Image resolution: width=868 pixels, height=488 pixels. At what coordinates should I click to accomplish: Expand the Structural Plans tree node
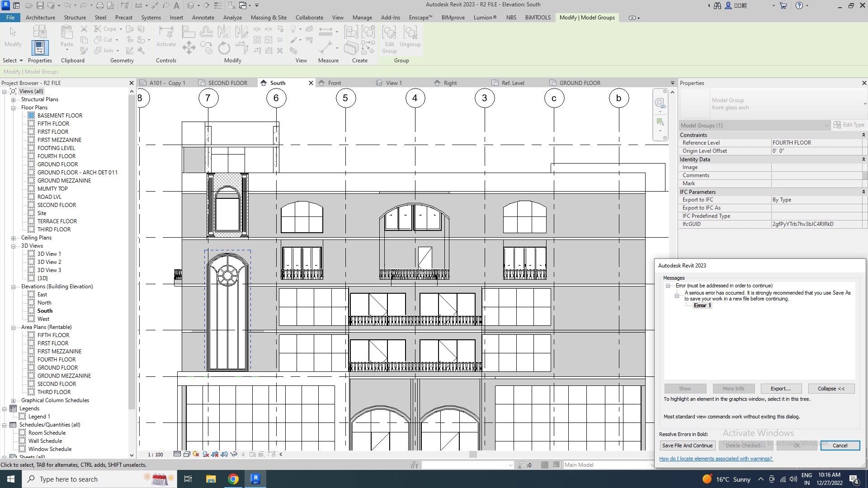[x=13, y=99]
